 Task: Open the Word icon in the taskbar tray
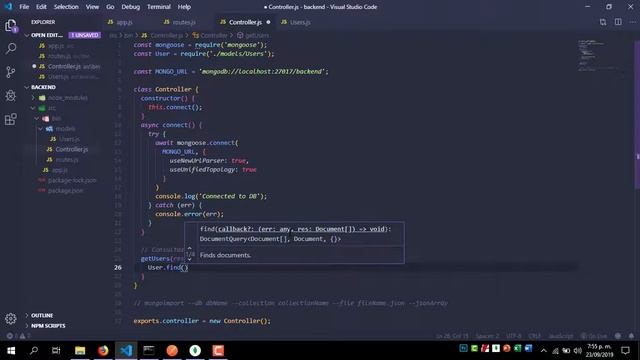point(529,348)
